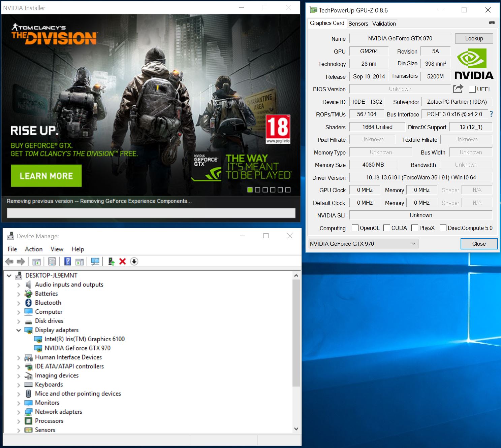Collapse the Display adapters node
The image size is (501, 448).
coord(19,330)
